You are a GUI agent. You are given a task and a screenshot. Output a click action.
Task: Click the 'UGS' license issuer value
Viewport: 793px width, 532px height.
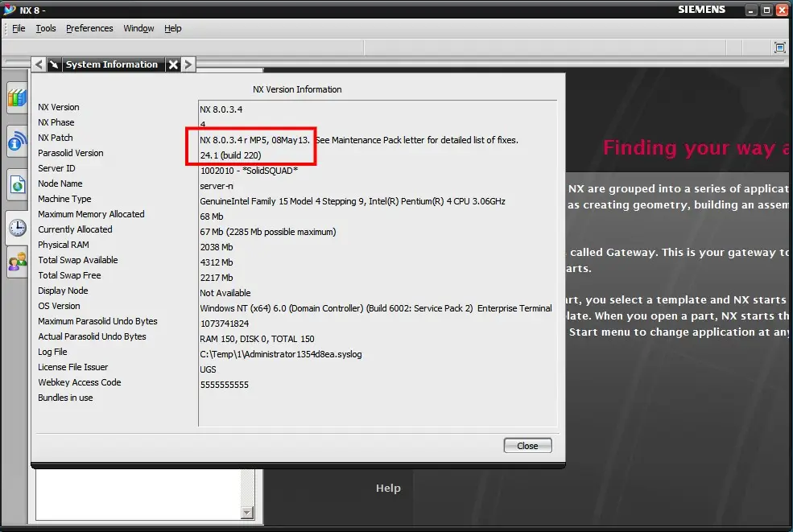click(x=208, y=369)
